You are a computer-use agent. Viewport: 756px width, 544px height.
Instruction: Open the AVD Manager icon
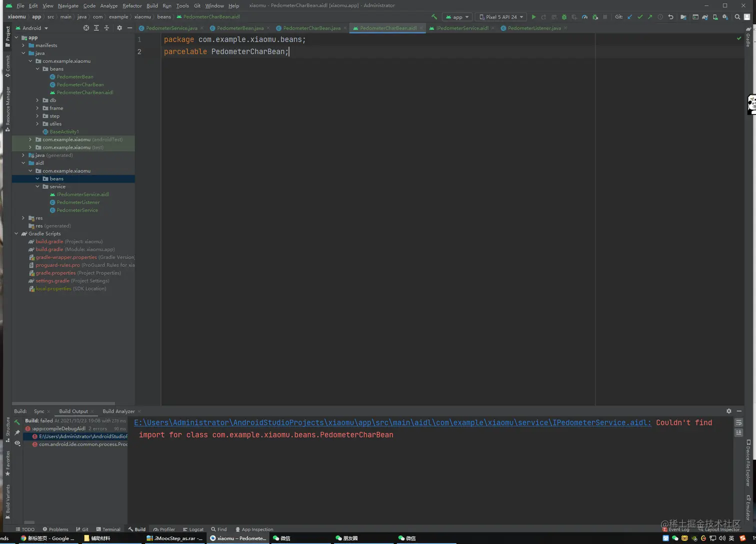click(715, 17)
